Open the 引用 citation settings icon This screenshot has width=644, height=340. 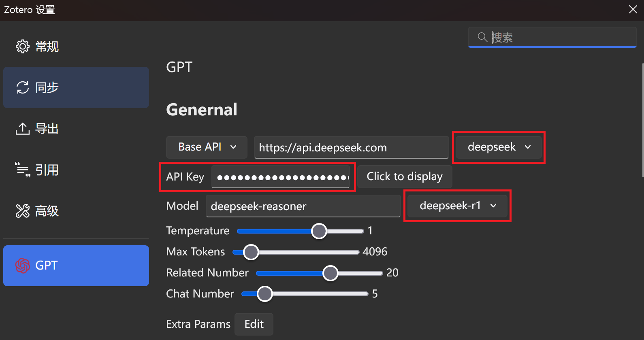click(x=22, y=170)
